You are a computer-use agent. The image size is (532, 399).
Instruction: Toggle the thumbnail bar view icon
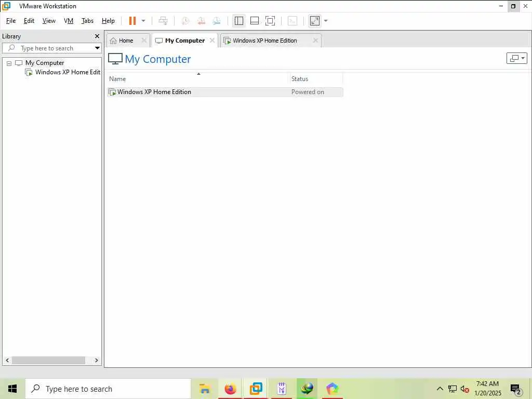(255, 21)
